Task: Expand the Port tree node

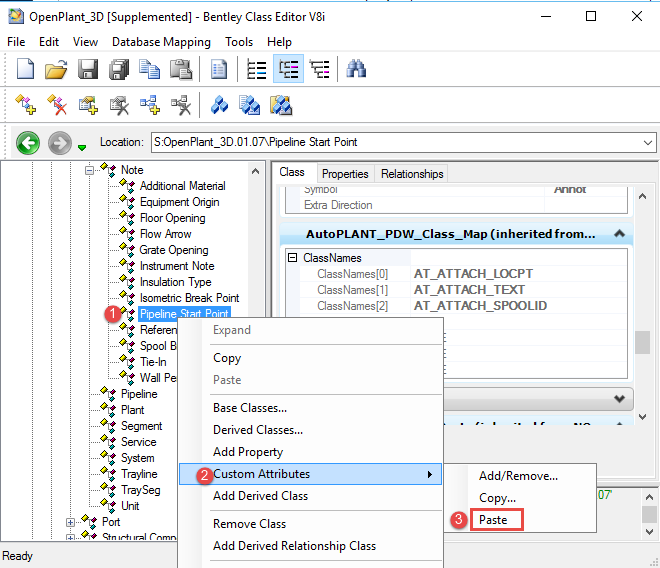Action: (x=70, y=523)
